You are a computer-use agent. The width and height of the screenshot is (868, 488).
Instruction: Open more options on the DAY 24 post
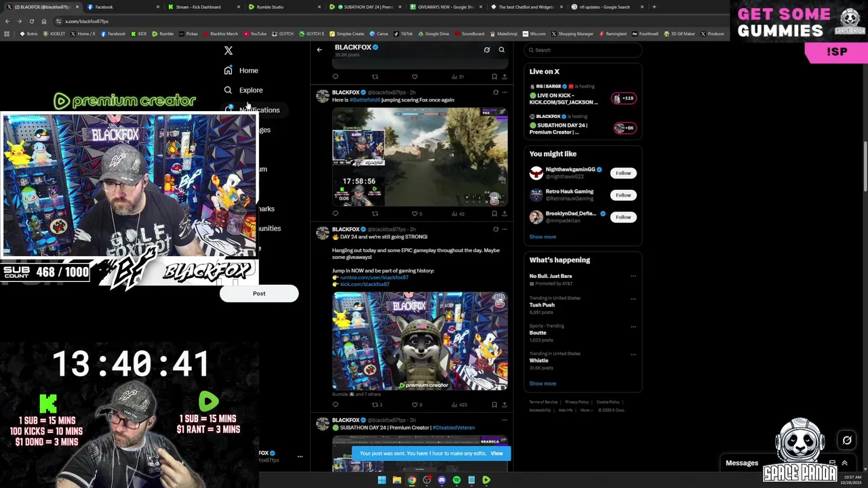504,229
